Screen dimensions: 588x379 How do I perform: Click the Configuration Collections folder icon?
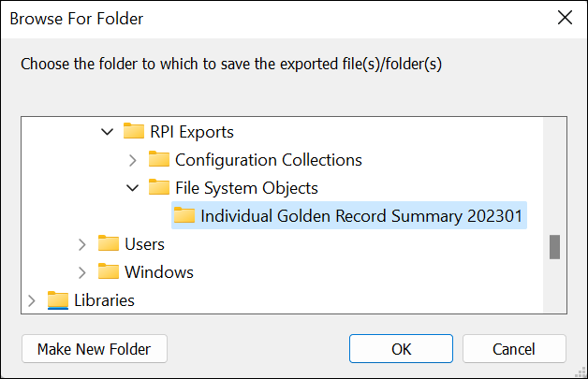(x=159, y=160)
